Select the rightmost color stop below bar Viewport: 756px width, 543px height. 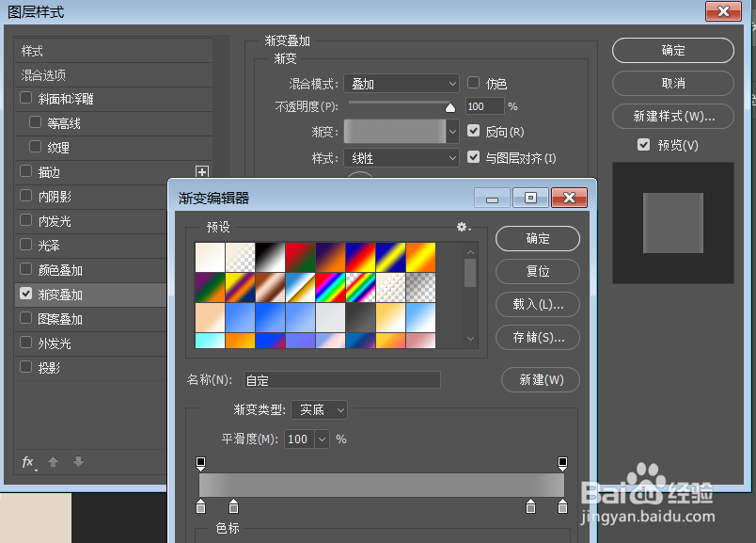[562, 506]
